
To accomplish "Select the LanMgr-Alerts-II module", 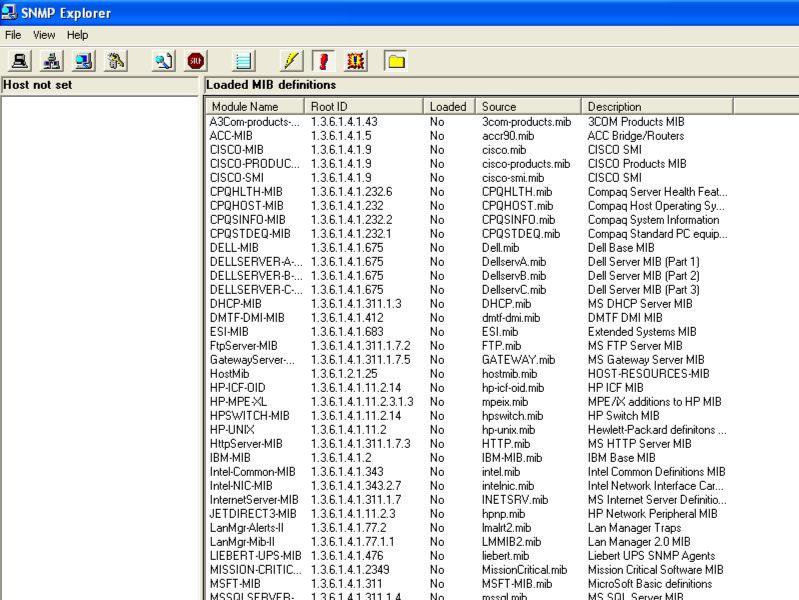I will coord(247,528).
